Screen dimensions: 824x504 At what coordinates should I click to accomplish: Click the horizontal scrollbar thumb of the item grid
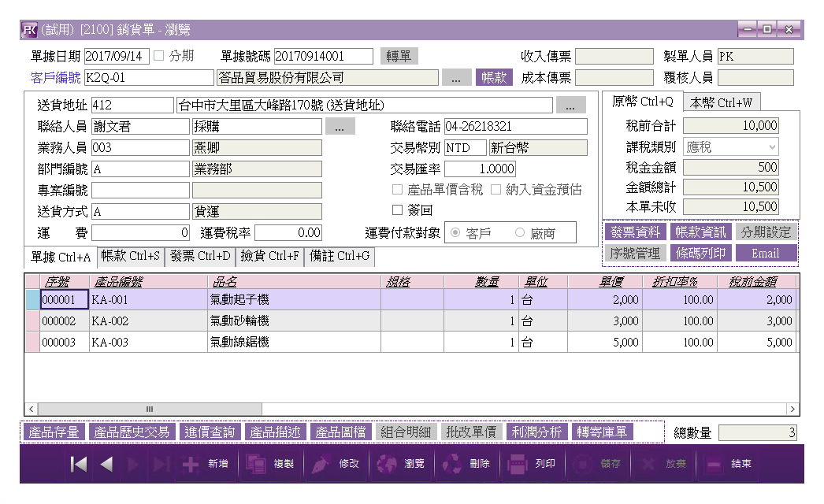pos(150,409)
